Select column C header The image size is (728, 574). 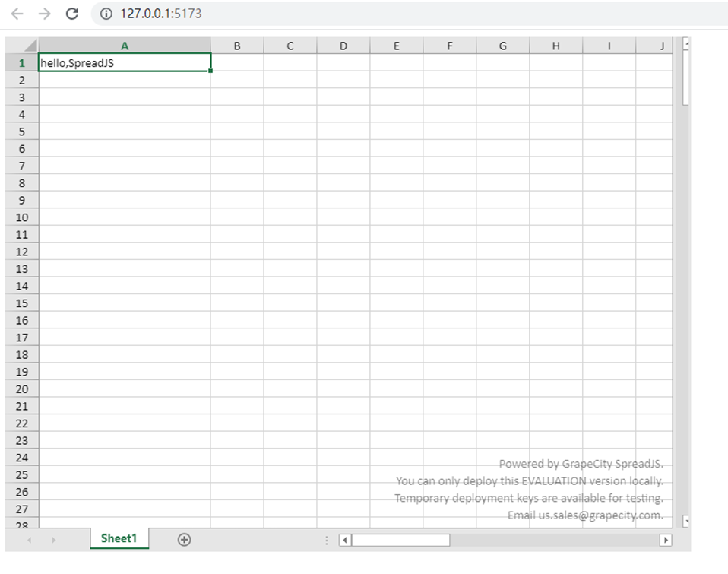click(290, 46)
